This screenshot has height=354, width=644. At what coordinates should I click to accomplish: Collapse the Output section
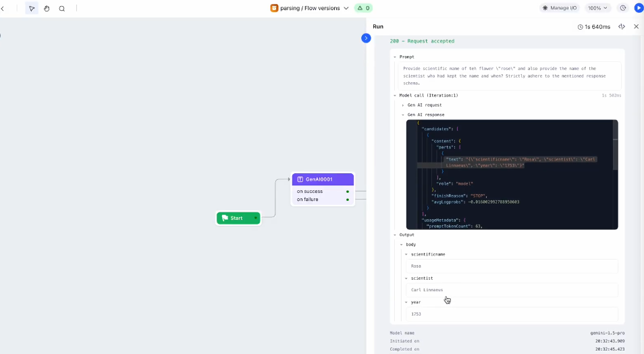point(395,235)
